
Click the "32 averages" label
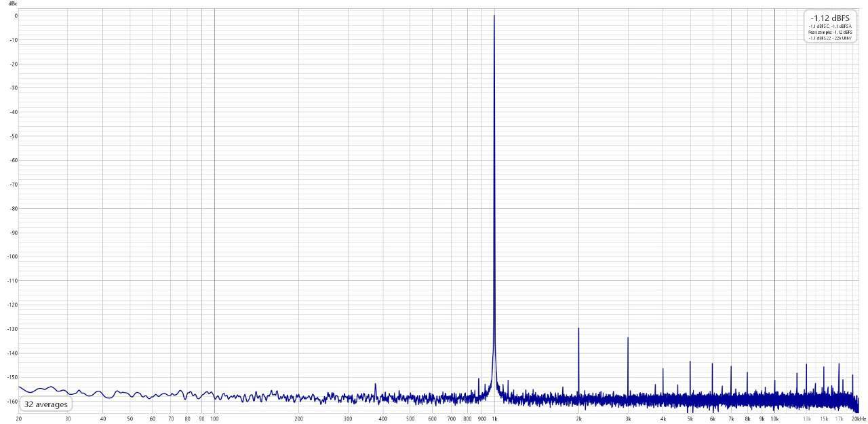pos(46,404)
